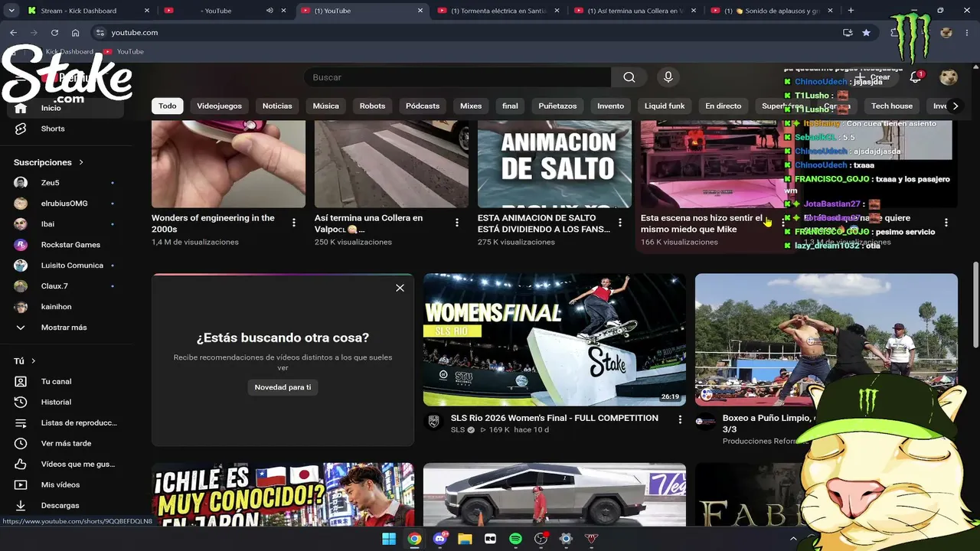Open options for Wonders of engineering video

click(294, 223)
